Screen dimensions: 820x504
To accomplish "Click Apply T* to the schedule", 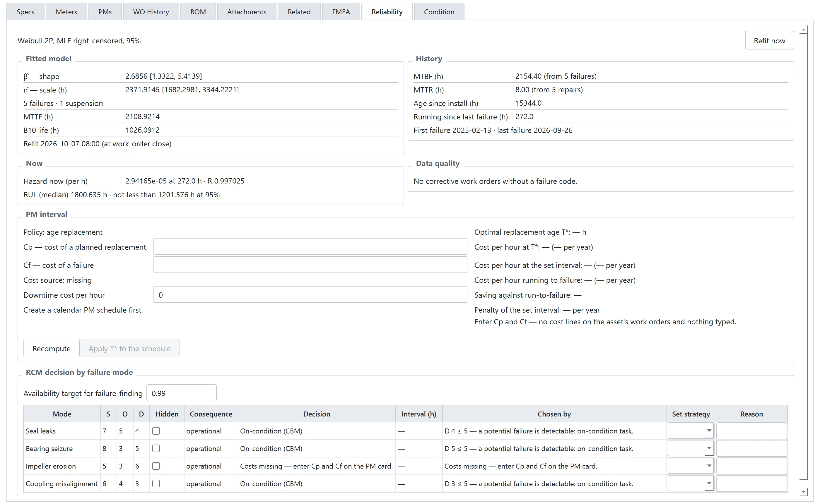I will coord(130,348).
